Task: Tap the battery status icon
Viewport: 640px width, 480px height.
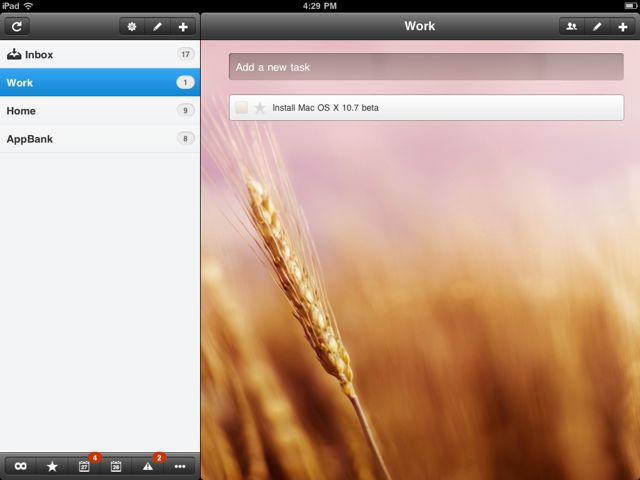Action: 630,6
